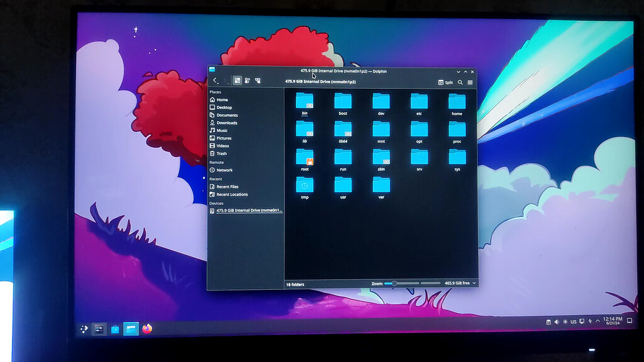Viewport: 644px width, 362px height.
Task: Open the Trash from the Places sidebar
Action: click(x=221, y=153)
